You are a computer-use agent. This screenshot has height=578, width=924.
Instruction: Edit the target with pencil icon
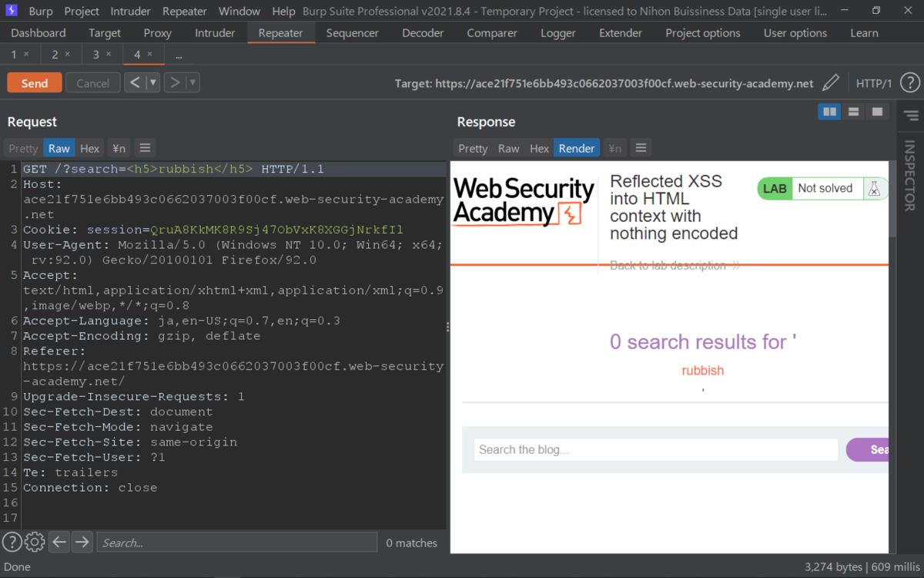pyautogui.click(x=831, y=83)
